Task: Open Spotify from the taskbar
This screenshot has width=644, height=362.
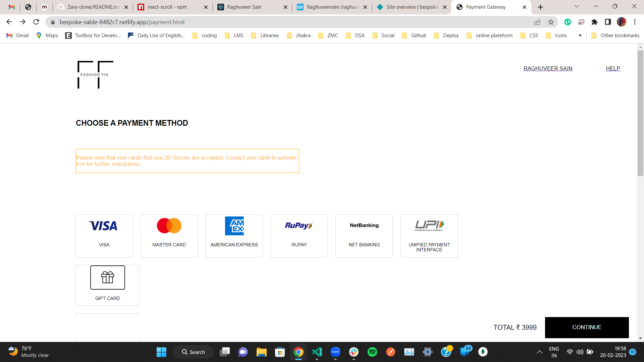Action: 372,352
